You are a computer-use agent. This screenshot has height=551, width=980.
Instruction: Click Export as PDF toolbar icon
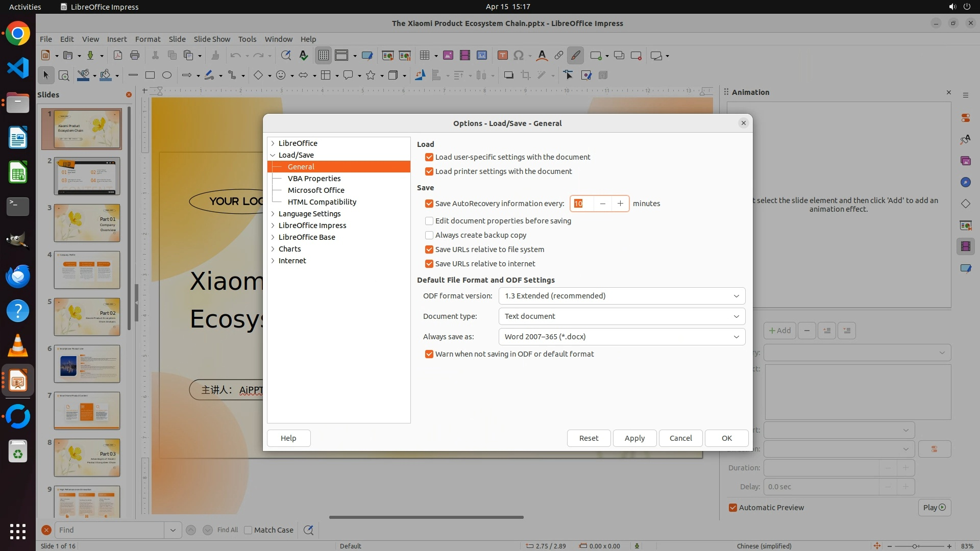pos(118,56)
